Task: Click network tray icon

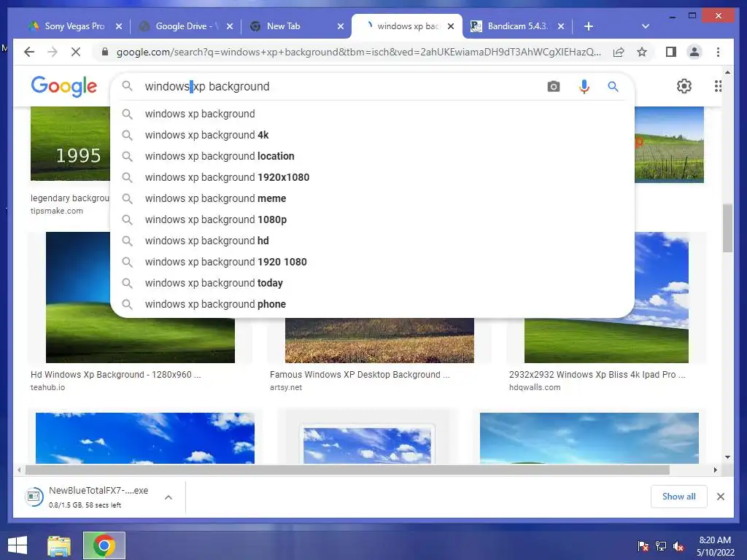Action: point(661,546)
